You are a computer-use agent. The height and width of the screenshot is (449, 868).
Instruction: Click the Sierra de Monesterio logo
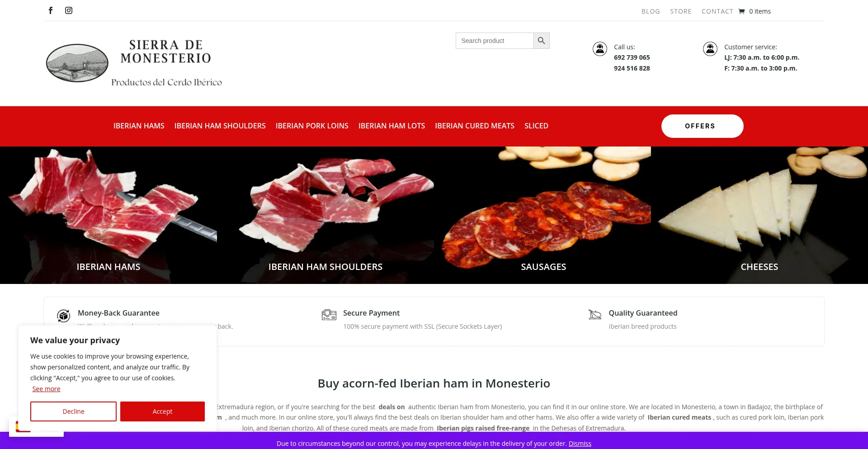coord(135,63)
